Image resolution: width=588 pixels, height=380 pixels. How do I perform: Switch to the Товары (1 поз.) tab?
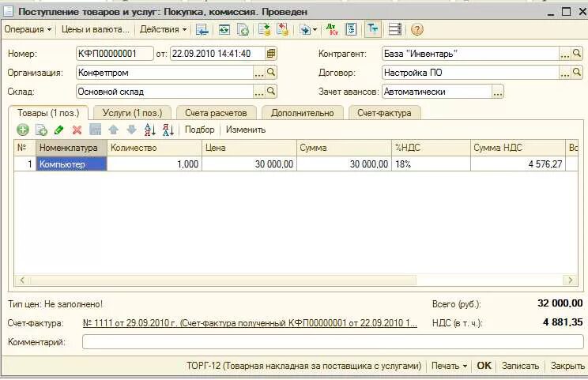coord(48,113)
